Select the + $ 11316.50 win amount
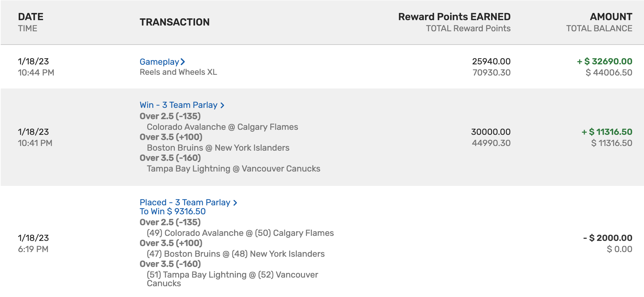Screen dimensions: 644x297 (x=607, y=132)
